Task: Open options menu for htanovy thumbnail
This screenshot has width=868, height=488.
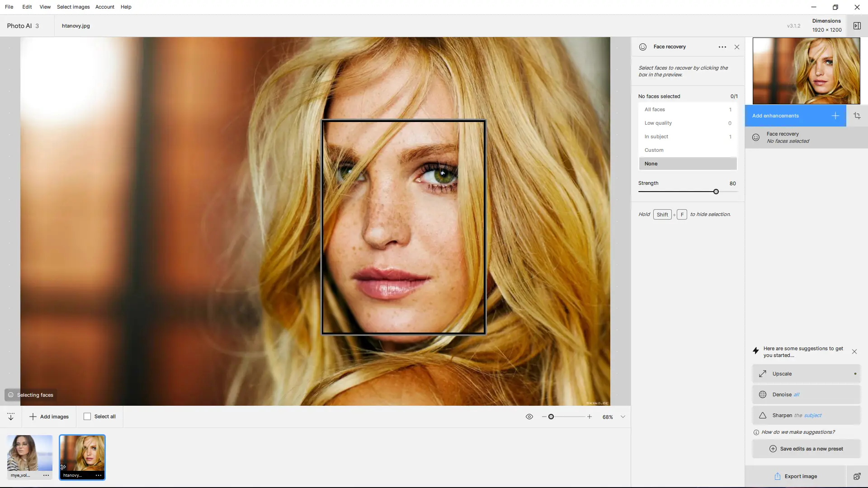Action: coord(98,475)
